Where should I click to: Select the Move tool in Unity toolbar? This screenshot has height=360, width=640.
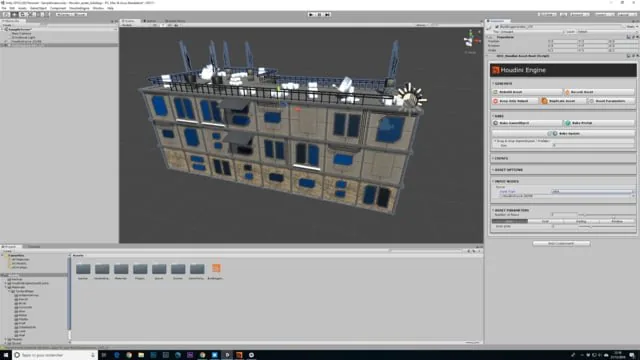click(15, 14)
